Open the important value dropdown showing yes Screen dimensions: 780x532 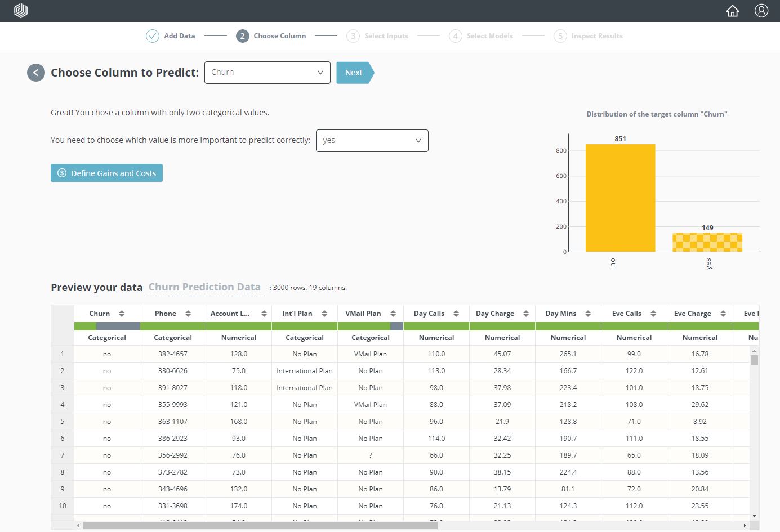(x=372, y=141)
